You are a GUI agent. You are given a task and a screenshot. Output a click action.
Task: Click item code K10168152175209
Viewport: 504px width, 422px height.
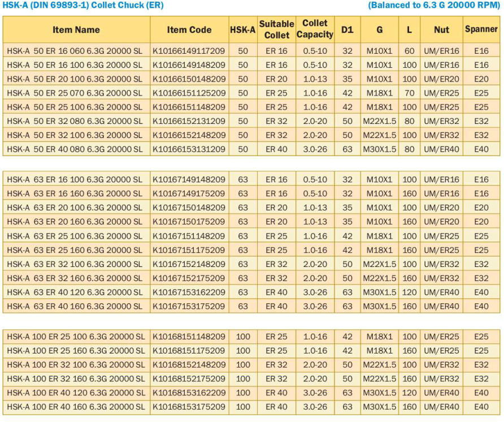[x=189, y=378]
